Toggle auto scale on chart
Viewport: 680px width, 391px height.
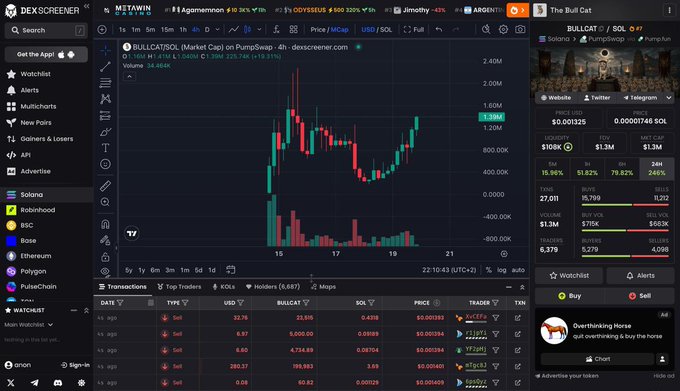pyautogui.click(x=518, y=270)
